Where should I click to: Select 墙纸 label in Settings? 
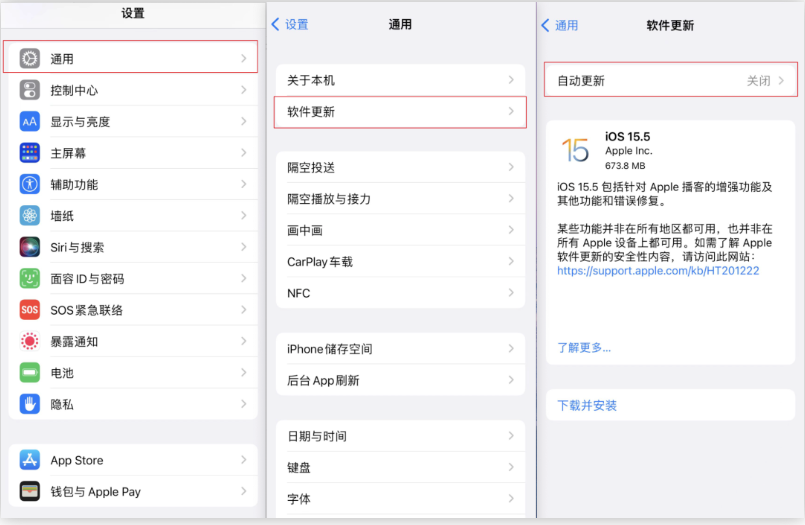(62, 216)
